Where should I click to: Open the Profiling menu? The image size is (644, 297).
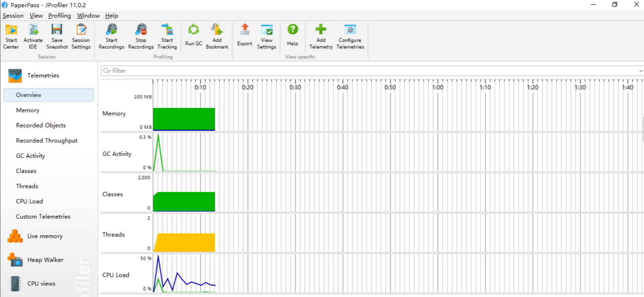pos(59,16)
